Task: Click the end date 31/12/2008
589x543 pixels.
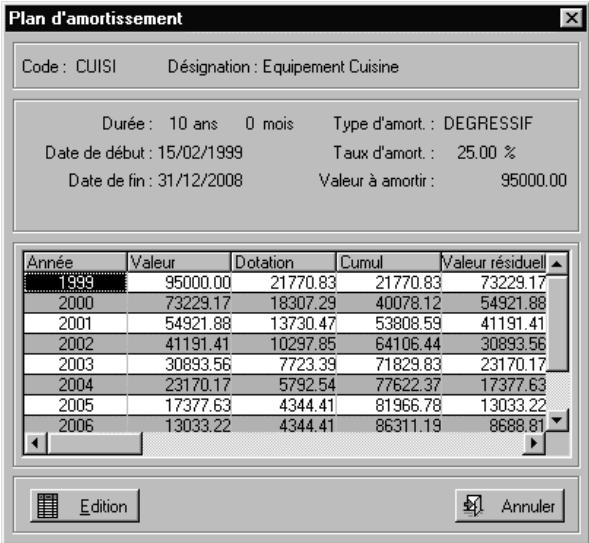Action: pos(200,180)
